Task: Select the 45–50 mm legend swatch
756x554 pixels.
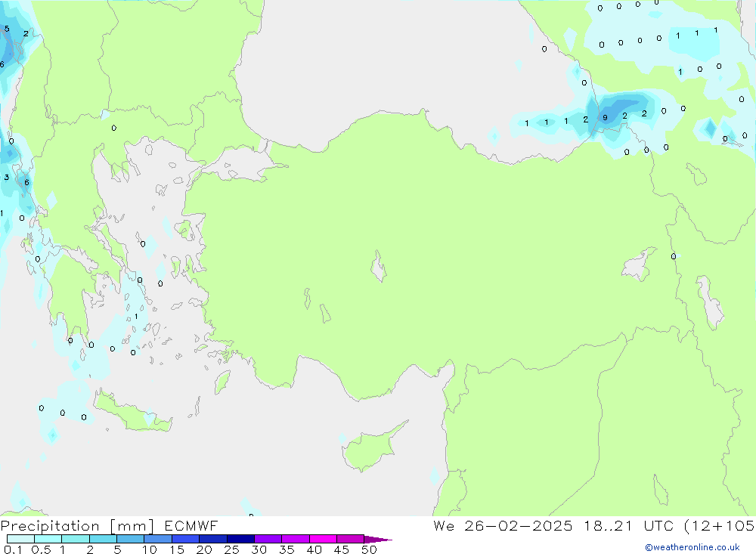Action: point(351,539)
